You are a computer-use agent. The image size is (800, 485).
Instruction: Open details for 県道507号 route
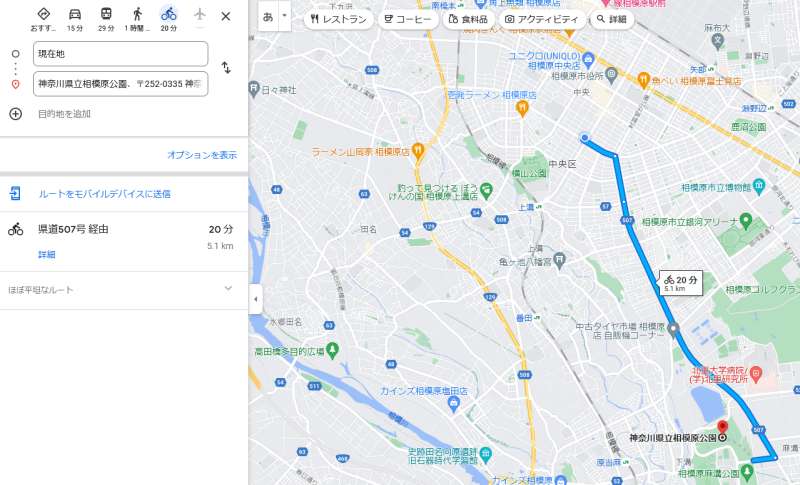[46, 254]
